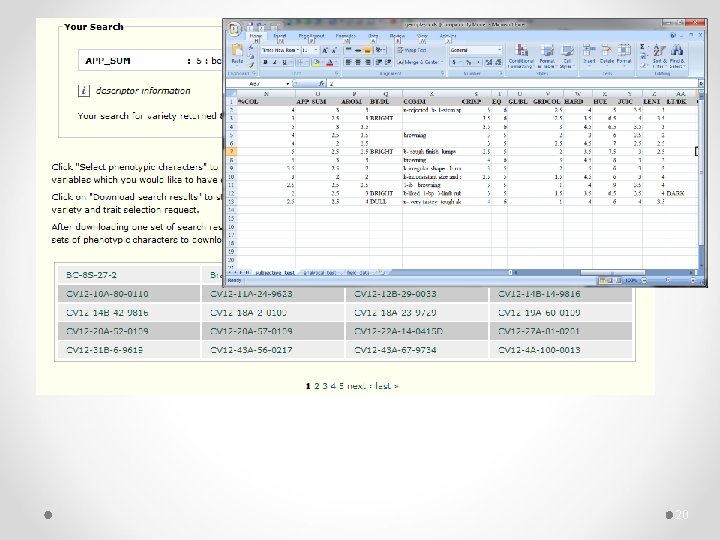Click the pagination last link
This screenshot has width=720, height=540.
pyautogui.click(x=387, y=386)
